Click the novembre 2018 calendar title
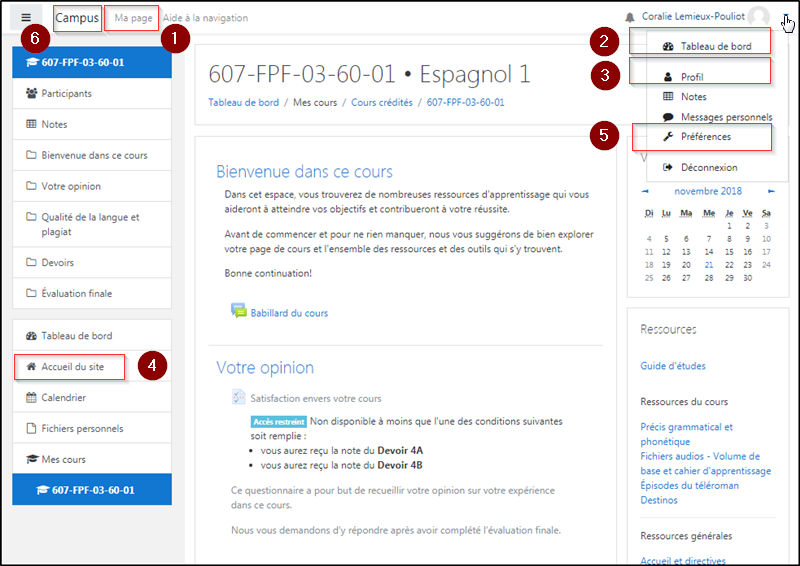Screen dimensions: 800x566 707,191
